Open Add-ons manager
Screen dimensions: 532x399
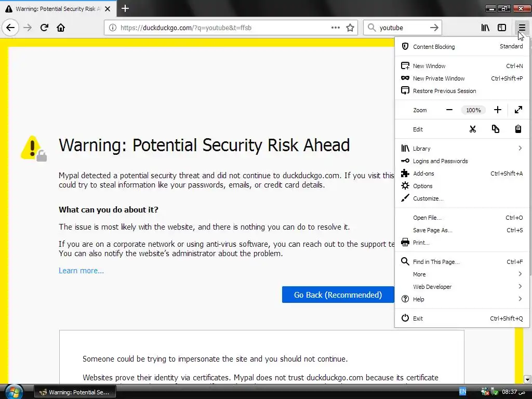462,174
